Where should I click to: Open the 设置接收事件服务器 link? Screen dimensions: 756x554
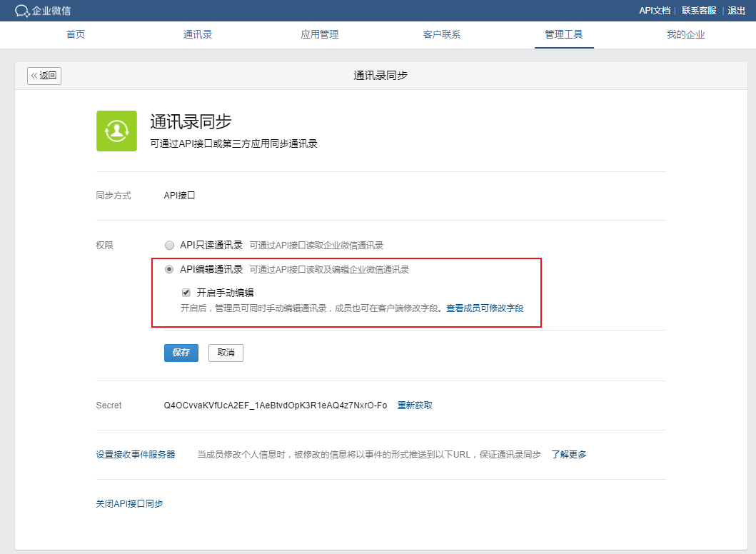coord(136,454)
